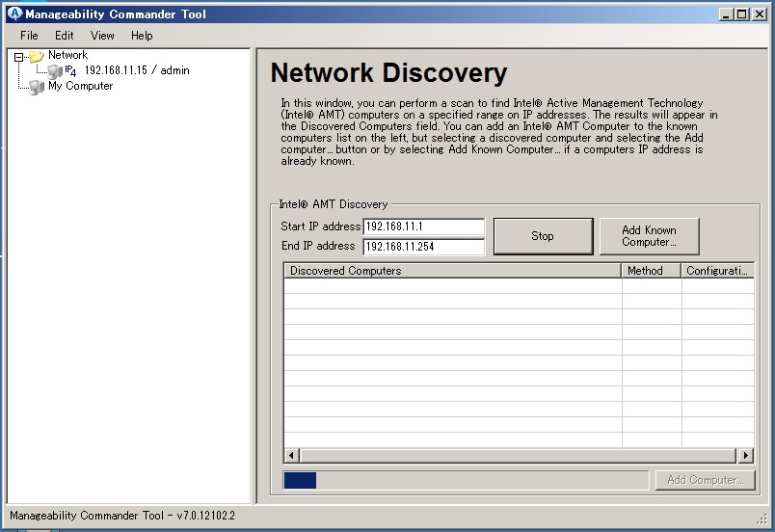Click the Method column header
The width and height of the screenshot is (775, 532).
651,271
